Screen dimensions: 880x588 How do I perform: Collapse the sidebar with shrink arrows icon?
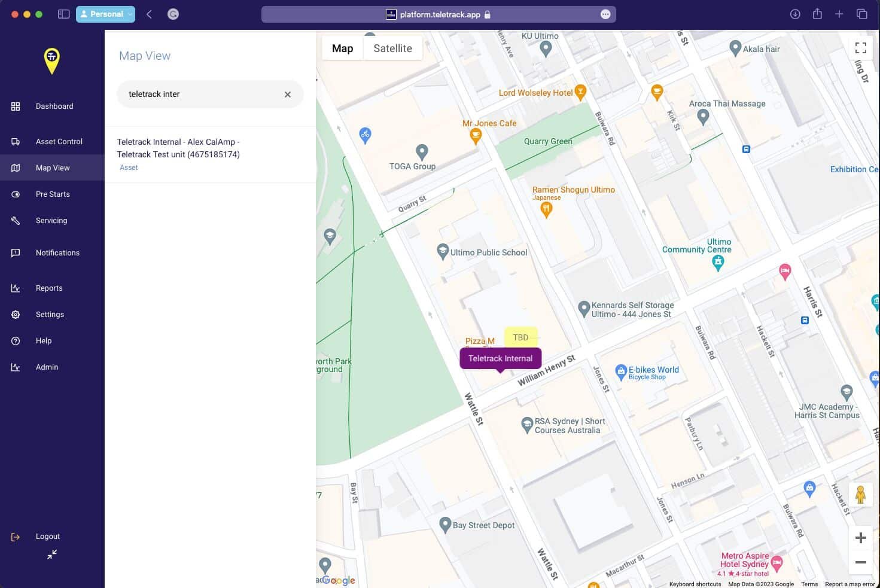pos(52,555)
